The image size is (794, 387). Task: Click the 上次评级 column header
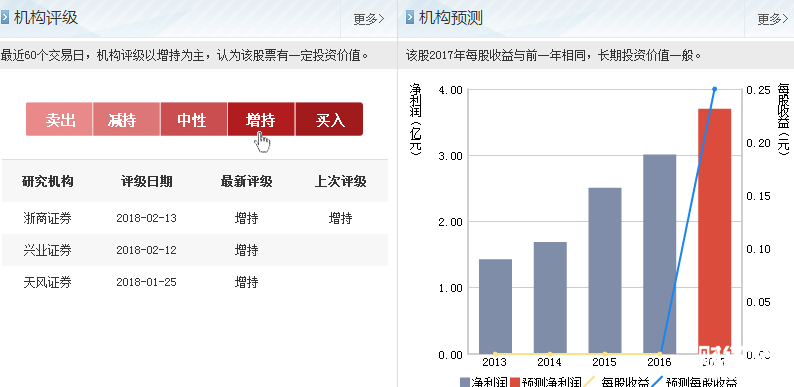pyautogui.click(x=340, y=181)
